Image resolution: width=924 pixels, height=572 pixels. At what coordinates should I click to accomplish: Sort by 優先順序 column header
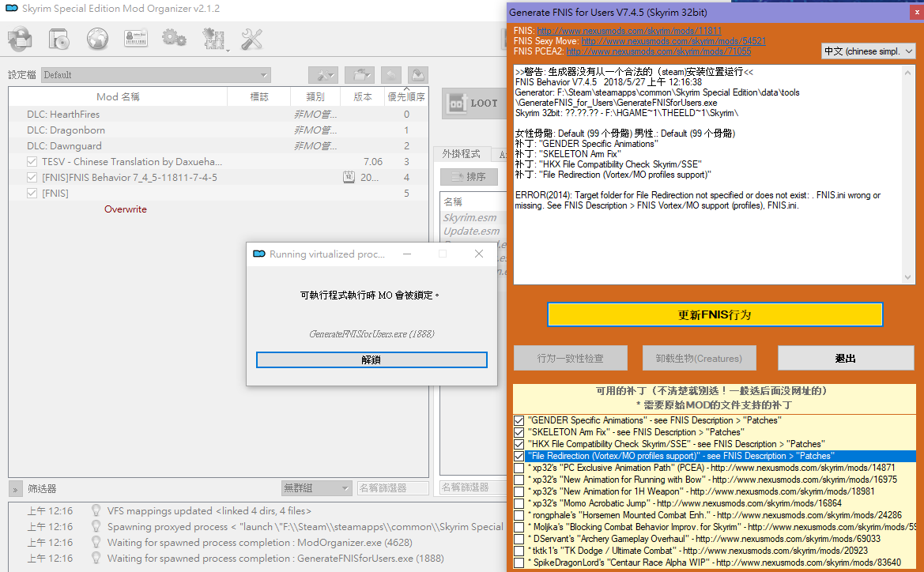(406, 96)
